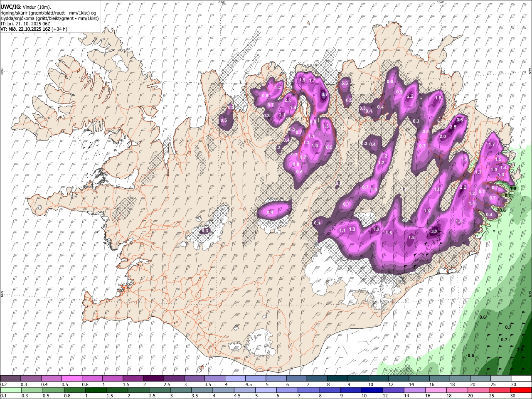Pick the top-row magenta swatch labeled 1.5
Screen dimensions: 532x399
pyautogui.click(x=133, y=379)
